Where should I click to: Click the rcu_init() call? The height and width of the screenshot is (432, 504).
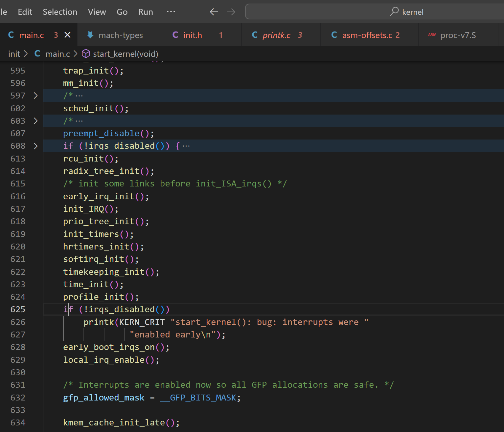coord(91,159)
